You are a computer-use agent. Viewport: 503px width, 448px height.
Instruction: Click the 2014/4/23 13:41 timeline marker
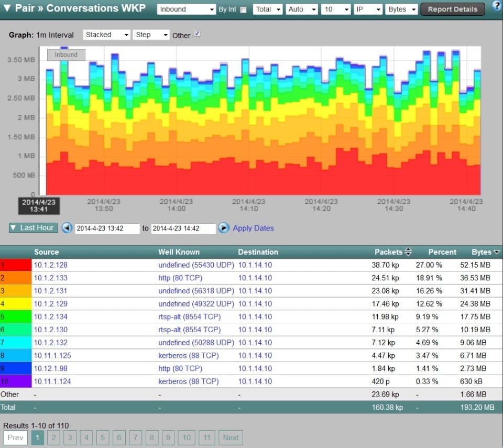point(39,206)
